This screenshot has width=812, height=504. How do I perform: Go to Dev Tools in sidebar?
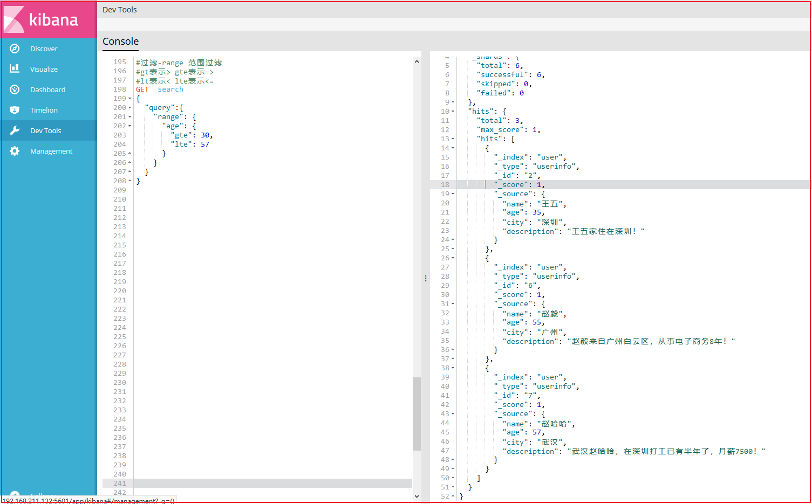[45, 130]
